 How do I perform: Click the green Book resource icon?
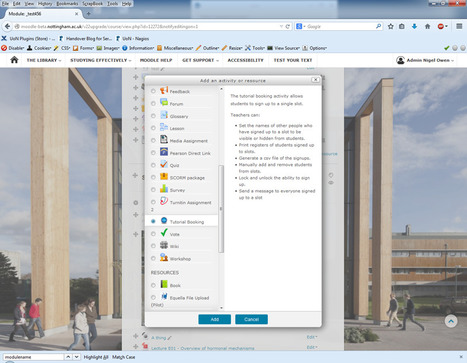164,284
